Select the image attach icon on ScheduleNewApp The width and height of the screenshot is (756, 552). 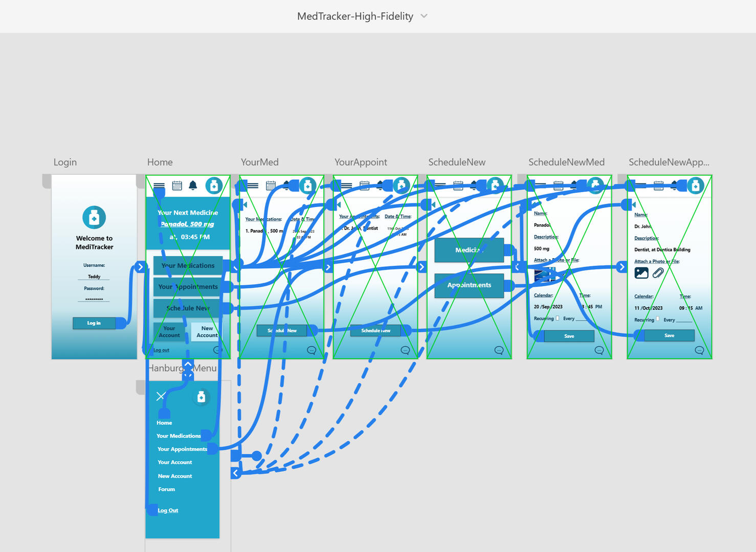pos(641,273)
